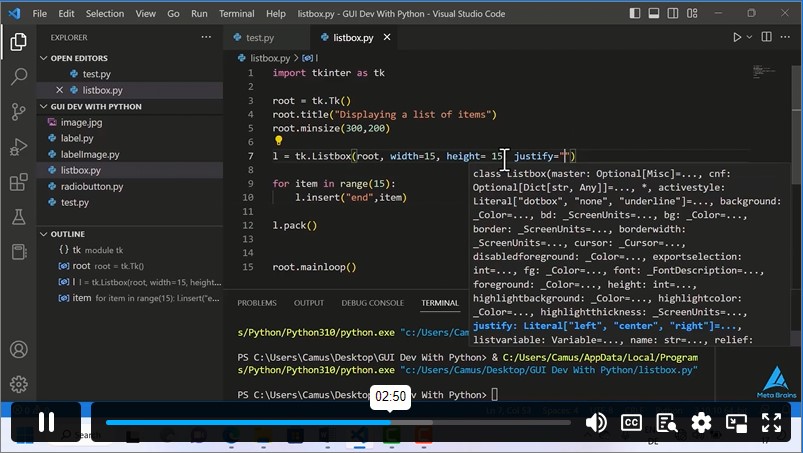
Task: Open the Search view in activity bar
Action: pos(18,77)
